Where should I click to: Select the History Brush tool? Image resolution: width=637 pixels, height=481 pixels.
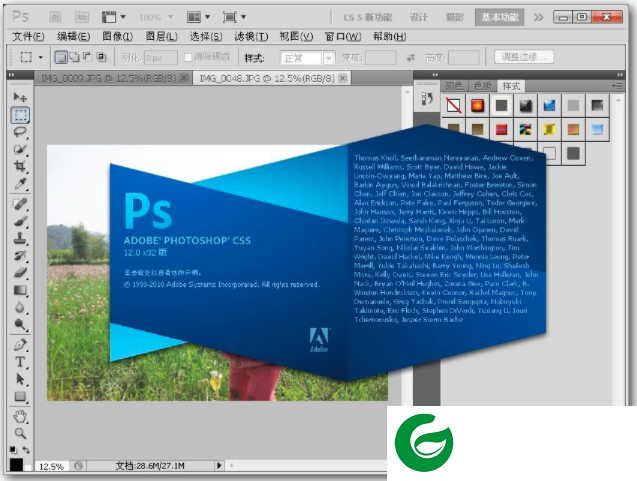coord(20,255)
